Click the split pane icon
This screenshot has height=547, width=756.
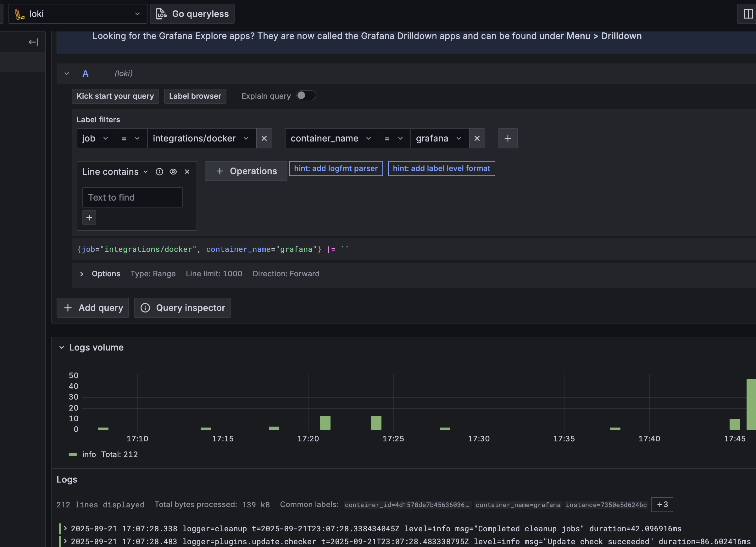click(x=748, y=14)
